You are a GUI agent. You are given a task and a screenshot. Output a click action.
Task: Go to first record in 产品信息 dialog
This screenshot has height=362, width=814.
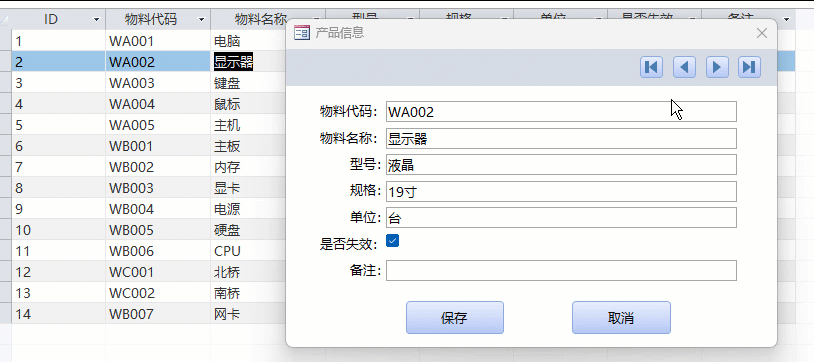651,67
